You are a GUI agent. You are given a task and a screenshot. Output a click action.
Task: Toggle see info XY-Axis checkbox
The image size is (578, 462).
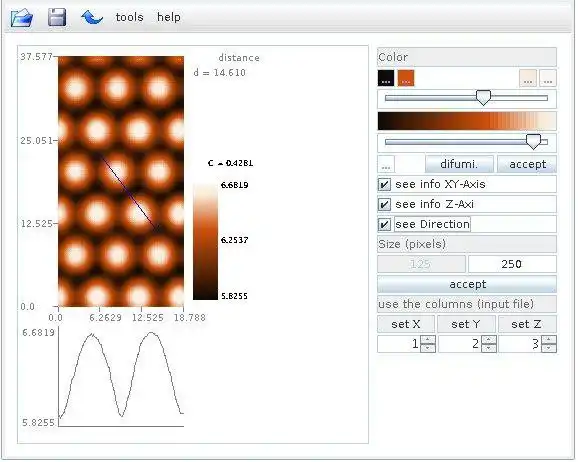pyautogui.click(x=384, y=184)
